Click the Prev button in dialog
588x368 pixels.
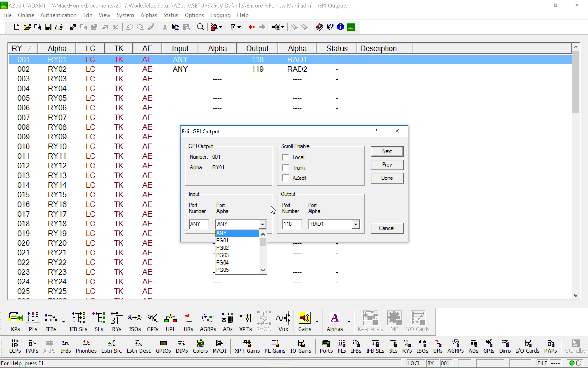pos(387,165)
